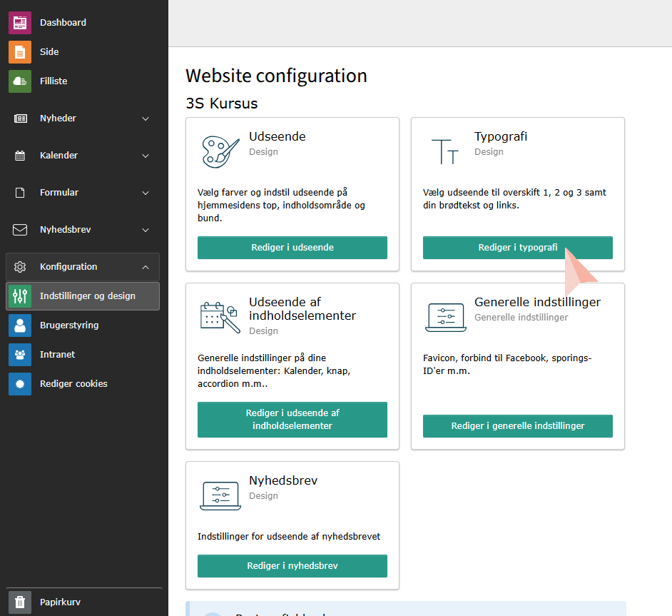Open Rediger i generelle indstillinger

[517, 426]
